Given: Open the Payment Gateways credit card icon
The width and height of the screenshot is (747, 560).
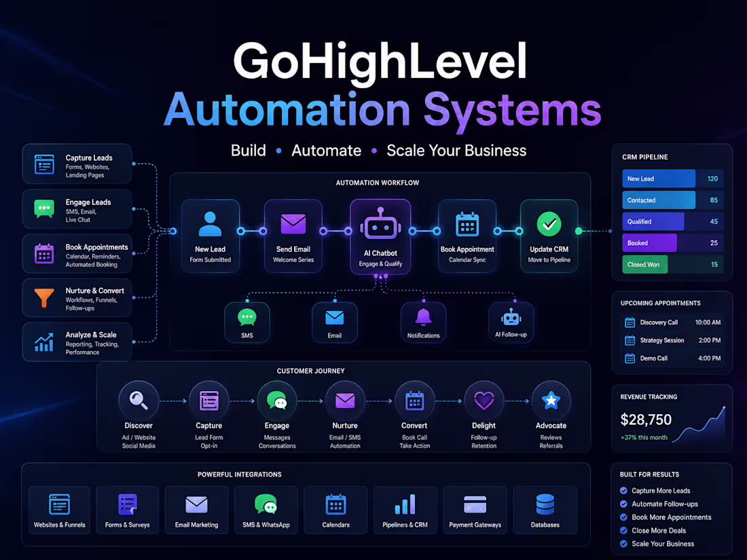Looking at the screenshot, I should point(475,505).
